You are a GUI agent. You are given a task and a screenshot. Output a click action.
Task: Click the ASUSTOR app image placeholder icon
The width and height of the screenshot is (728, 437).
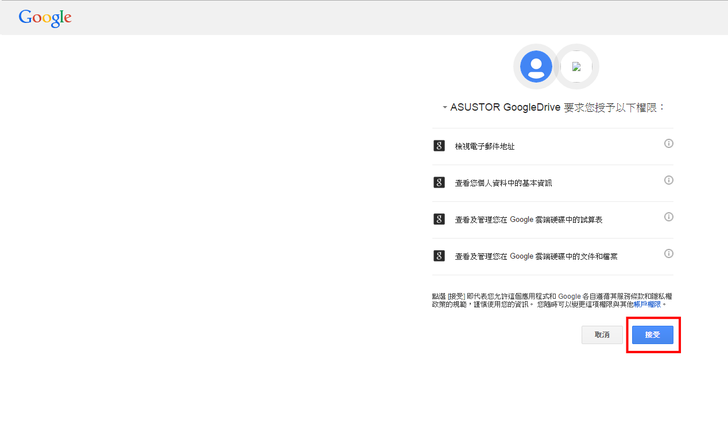point(577,66)
